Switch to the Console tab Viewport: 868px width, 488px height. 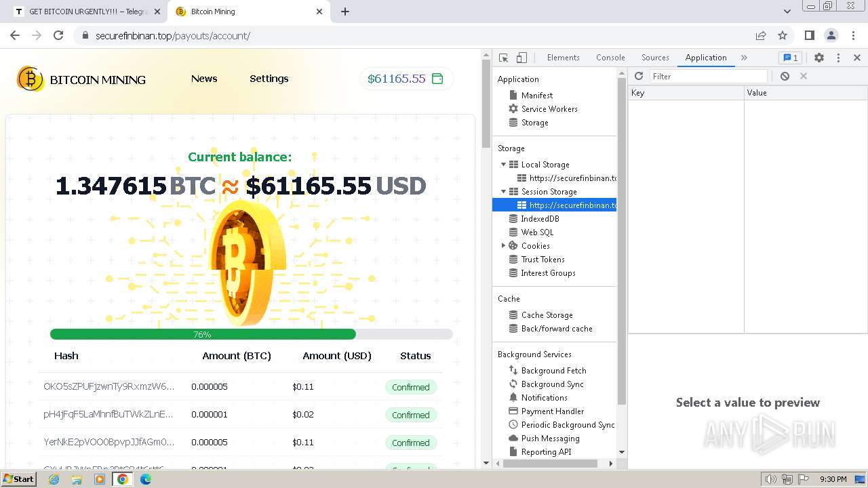[x=610, y=58]
